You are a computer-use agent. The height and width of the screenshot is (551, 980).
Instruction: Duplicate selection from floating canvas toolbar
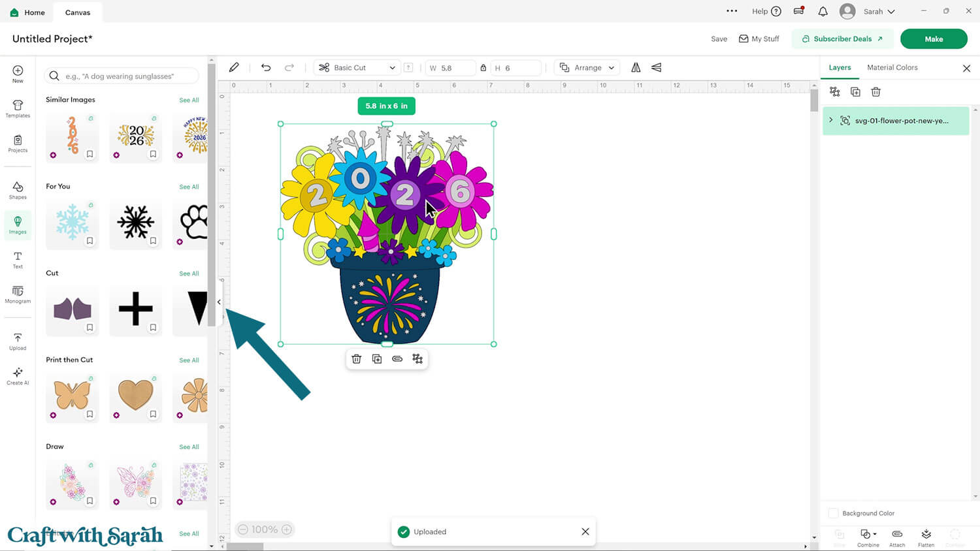tap(377, 359)
